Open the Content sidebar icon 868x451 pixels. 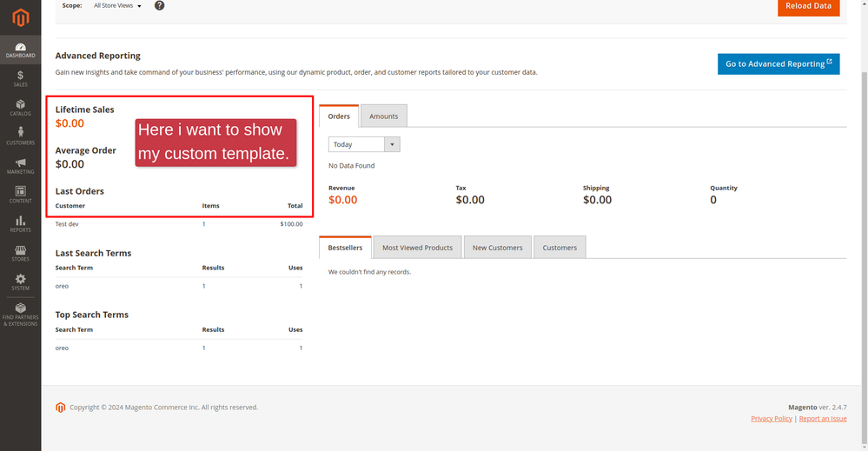(x=20, y=195)
